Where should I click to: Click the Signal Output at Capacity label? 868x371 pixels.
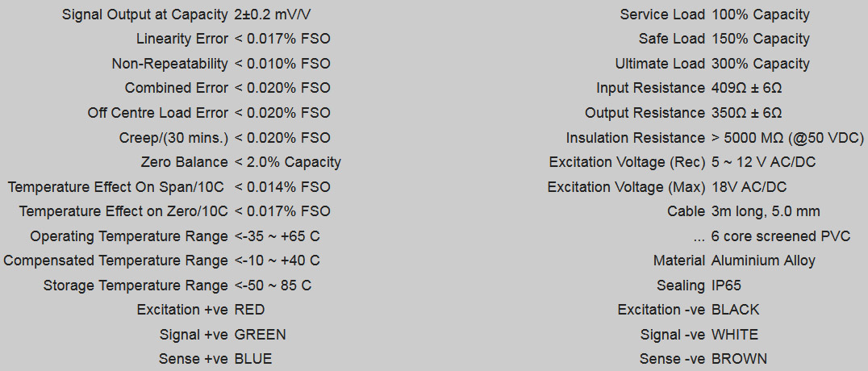click(x=145, y=15)
